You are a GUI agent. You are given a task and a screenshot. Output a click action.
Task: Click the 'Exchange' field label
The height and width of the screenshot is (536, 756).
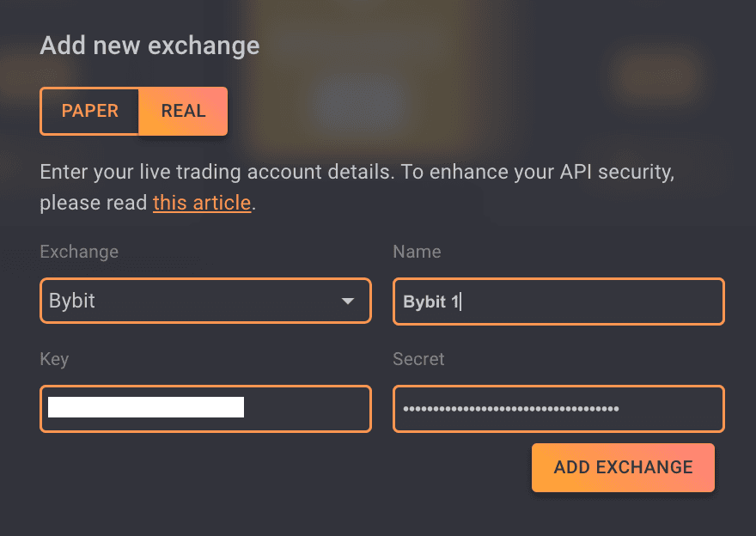click(79, 252)
